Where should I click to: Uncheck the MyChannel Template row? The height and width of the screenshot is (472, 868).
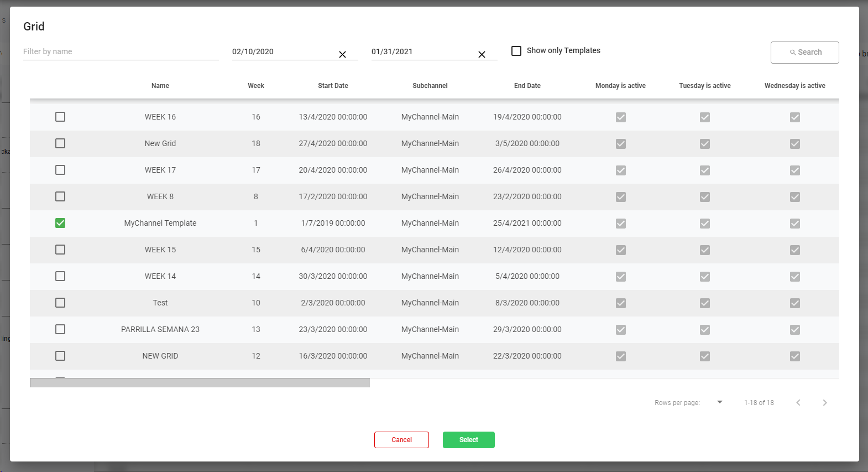(60, 223)
